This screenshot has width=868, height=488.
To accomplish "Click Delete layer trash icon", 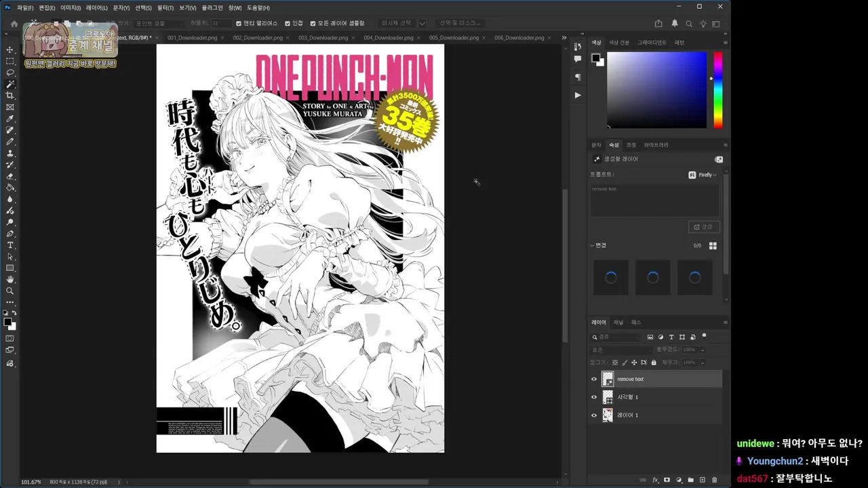I will pyautogui.click(x=714, y=480).
